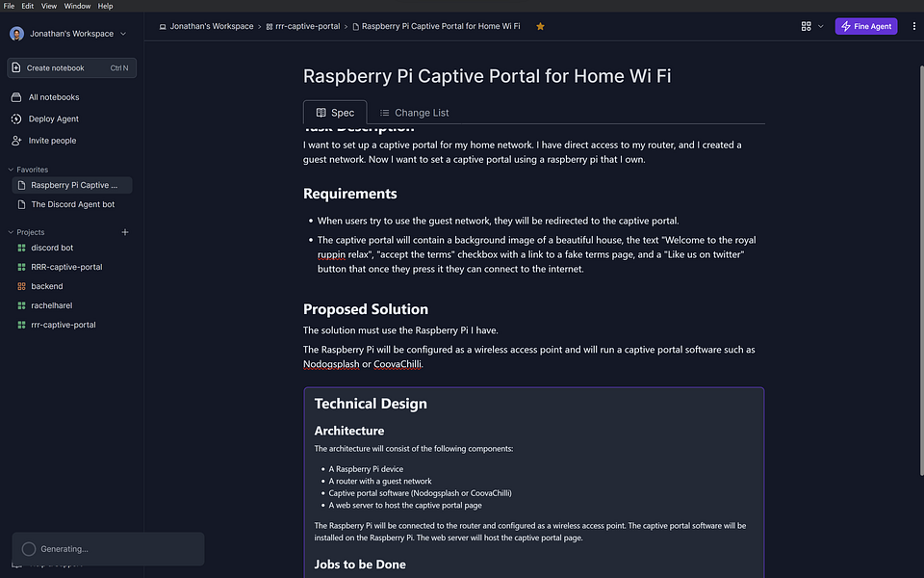Click the Technical Design block
The image size is (924, 578).
(534, 483)
